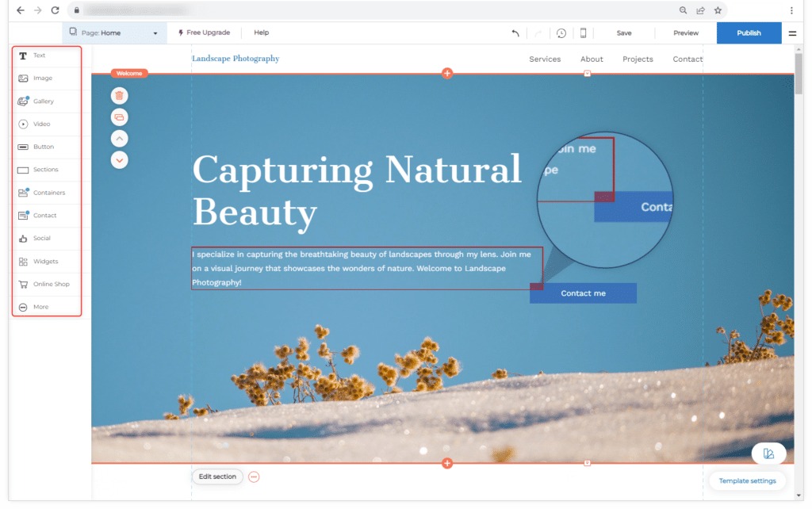
Task: Duplicate the section using the copy icon
Action: [119, 117]
